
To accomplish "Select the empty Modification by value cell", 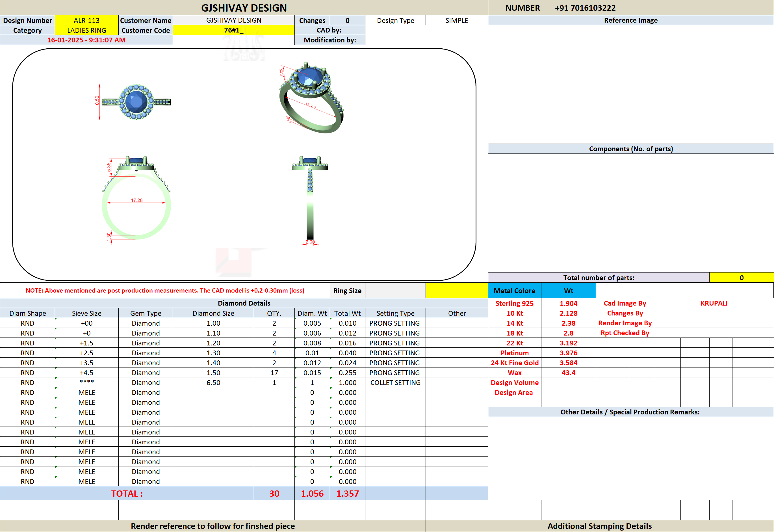I will click(426, 40).
